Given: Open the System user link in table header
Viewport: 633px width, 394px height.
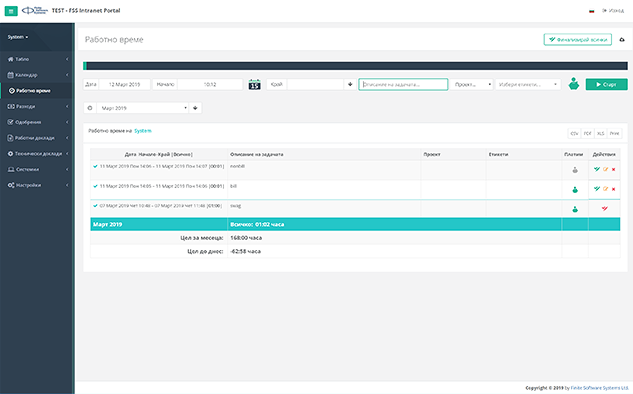Looking at the screenshot, I should coord(143,131).
